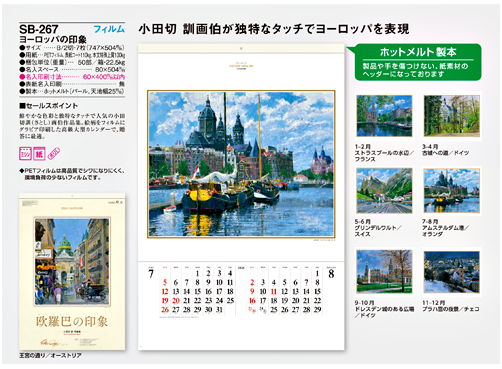Click the pink diagonal pill-shaped icon

pos(54,154)
